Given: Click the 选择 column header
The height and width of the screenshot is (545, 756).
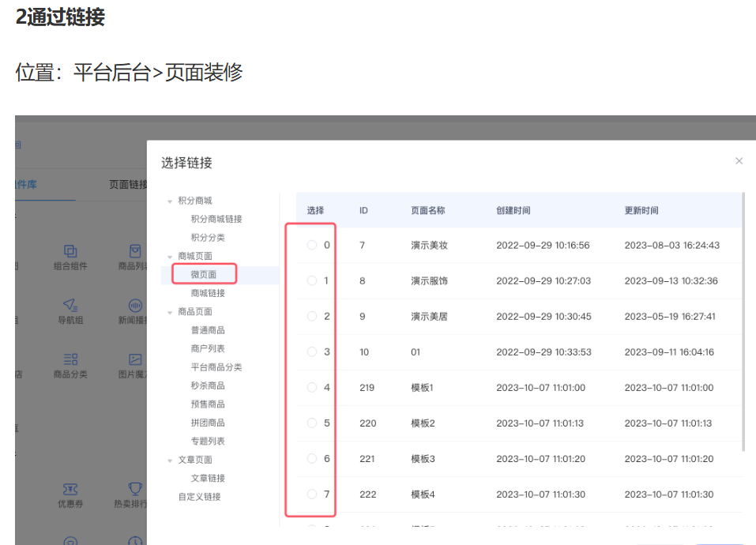Looking at the screenshot, I should [x=315, y=211].
